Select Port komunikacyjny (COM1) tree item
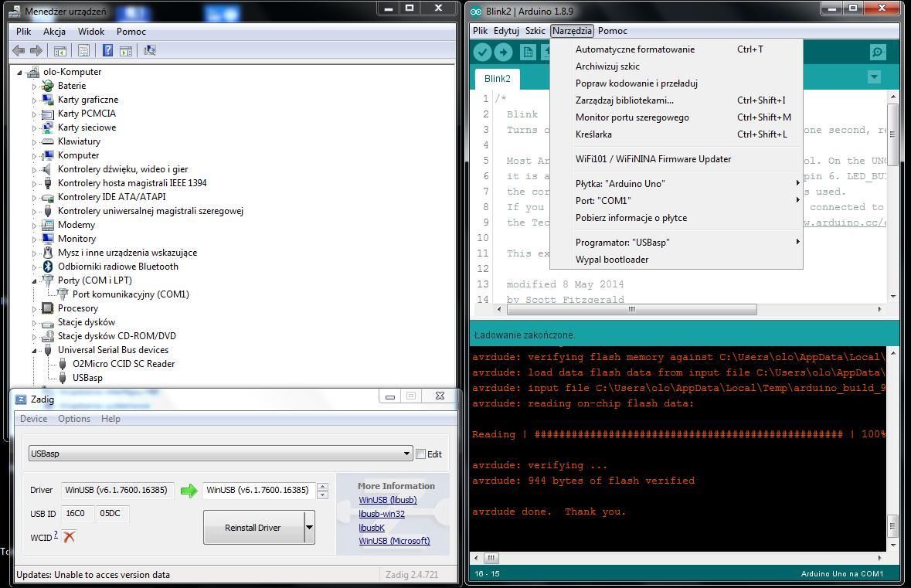 point(131,294)
